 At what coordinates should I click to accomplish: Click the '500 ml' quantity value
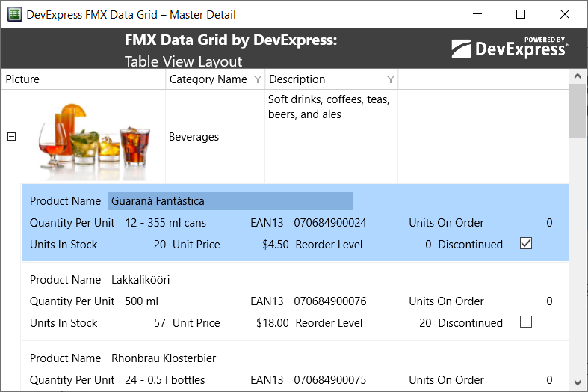pos(141,301)
